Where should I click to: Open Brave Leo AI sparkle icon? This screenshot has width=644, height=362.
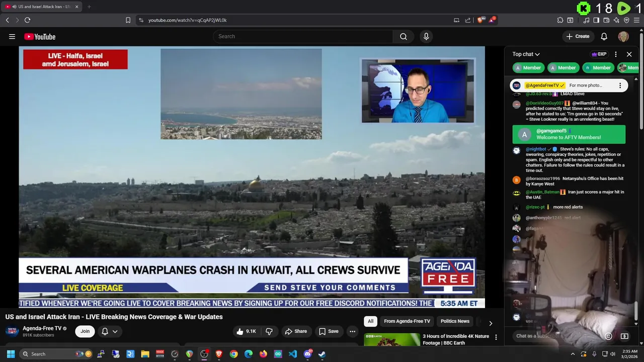(x=616, y=20)
